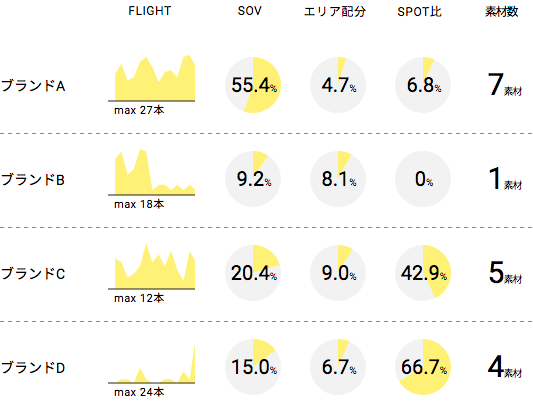Click the Brand A SOV 55.4% pie chart

[x=253, y=85]
